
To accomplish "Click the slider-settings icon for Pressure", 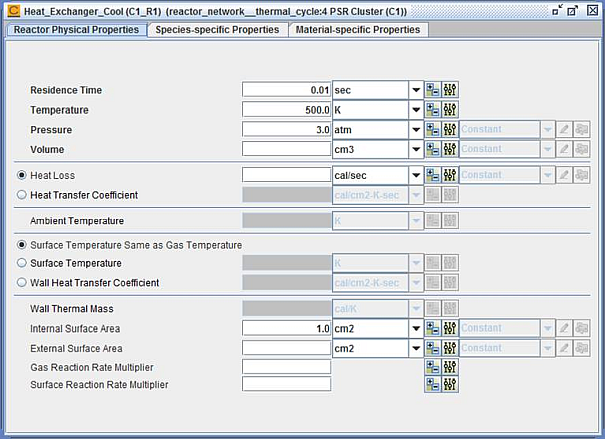I will (450, 130).
